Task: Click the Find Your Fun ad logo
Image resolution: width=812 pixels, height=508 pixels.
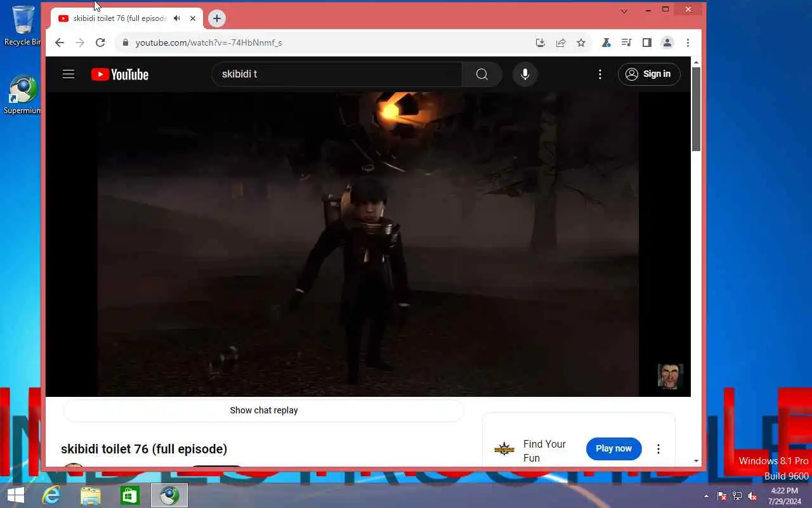Action: click(504, 449)
